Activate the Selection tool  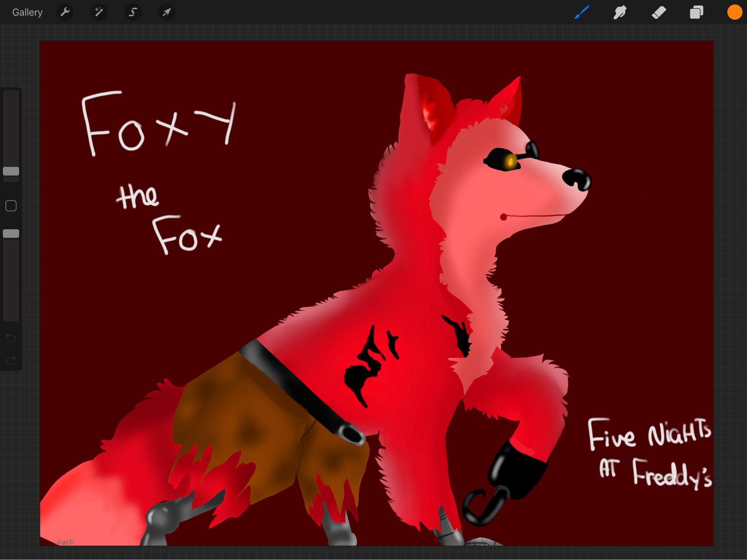(133, 12)
